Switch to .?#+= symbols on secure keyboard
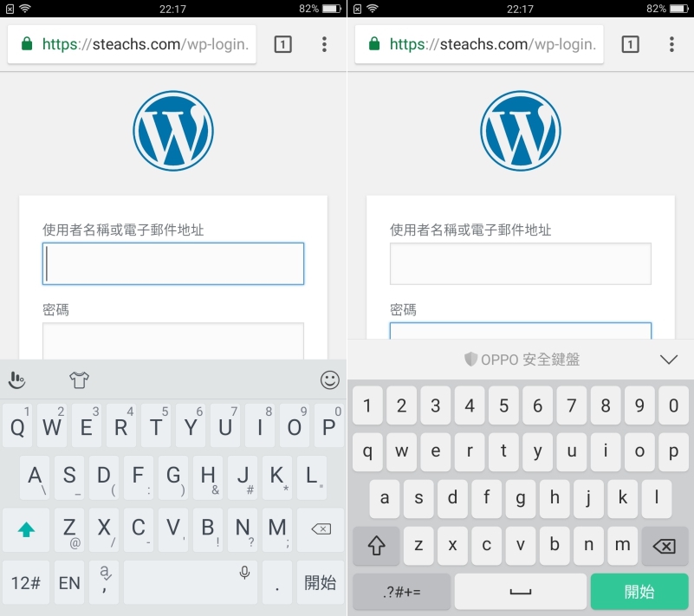 [x=402, y=592]
